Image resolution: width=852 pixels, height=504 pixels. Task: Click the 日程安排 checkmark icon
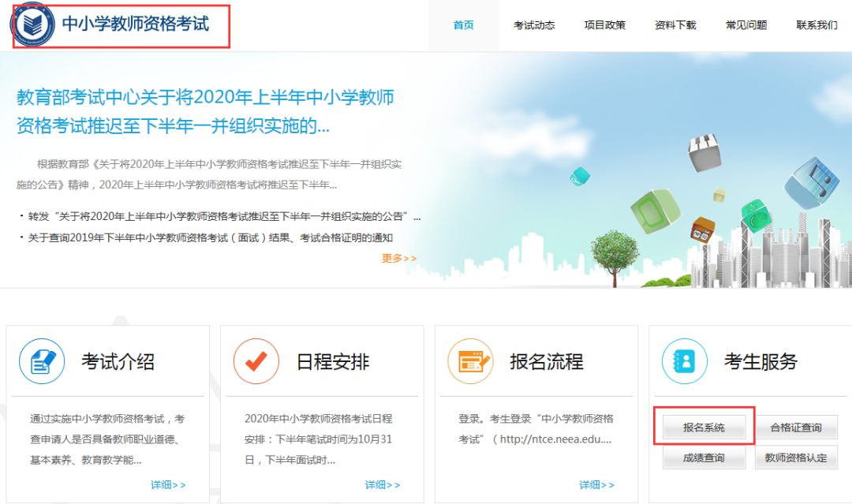click(256, 362)
